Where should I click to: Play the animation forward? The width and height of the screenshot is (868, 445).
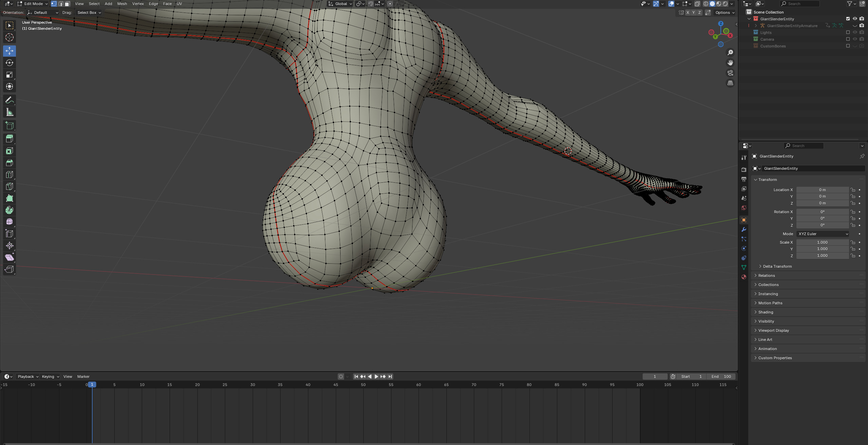point(376,377)
